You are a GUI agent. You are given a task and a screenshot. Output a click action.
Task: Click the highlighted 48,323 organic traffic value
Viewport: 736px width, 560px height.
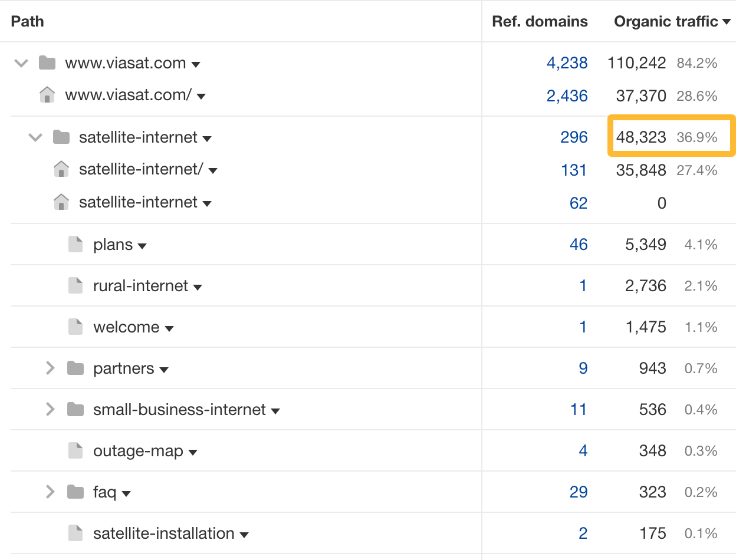click(646, 137)
